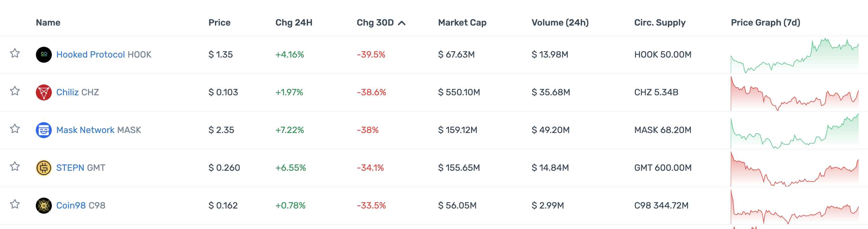Open the Chiliz red 7d price graph
Screen dimensions: 868x229
coord(794,94)
